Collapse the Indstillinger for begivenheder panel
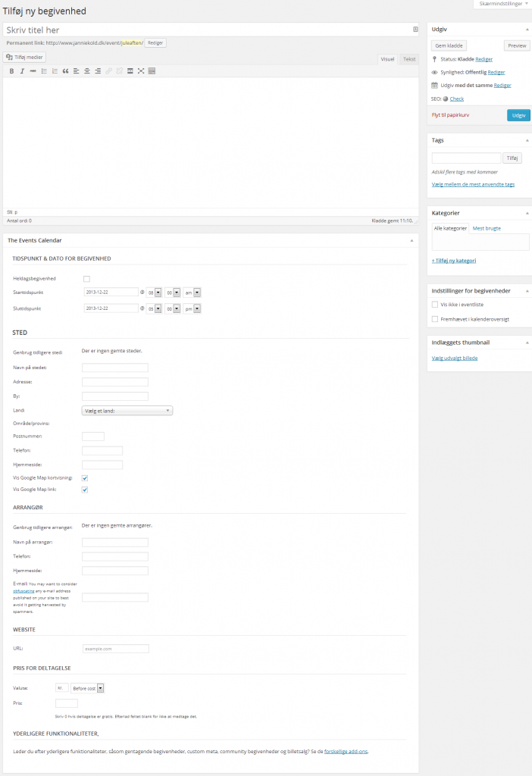Image resolution: width=532 pixels, height=776 pixels. tap(527, 291)
